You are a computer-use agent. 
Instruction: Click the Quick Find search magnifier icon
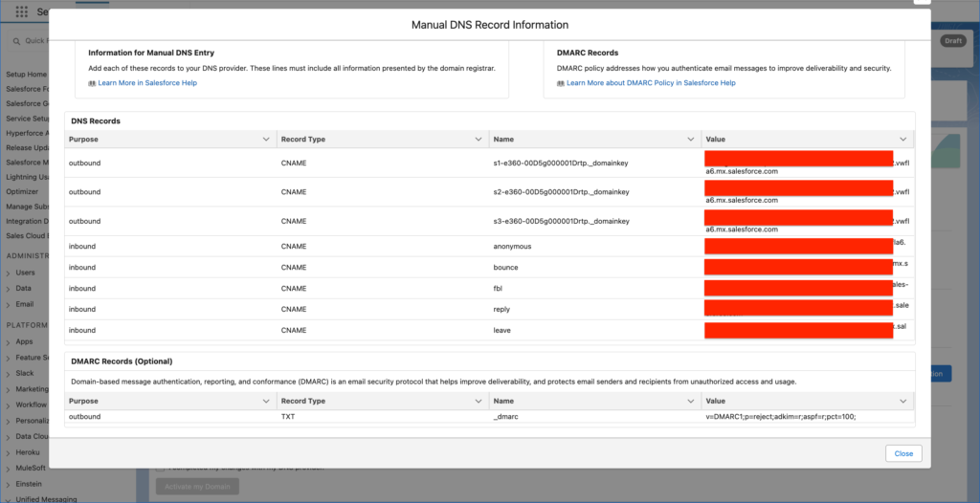pos(18,41)
